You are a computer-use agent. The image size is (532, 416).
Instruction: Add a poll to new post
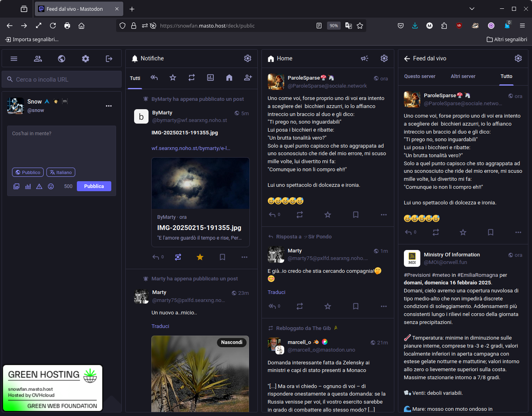(28, 186)
